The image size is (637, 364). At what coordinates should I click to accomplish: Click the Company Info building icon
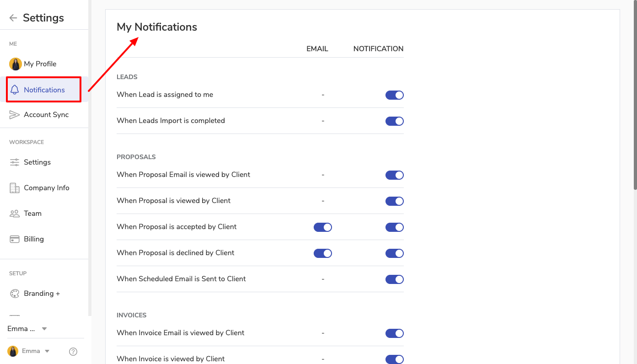[15, 188]
